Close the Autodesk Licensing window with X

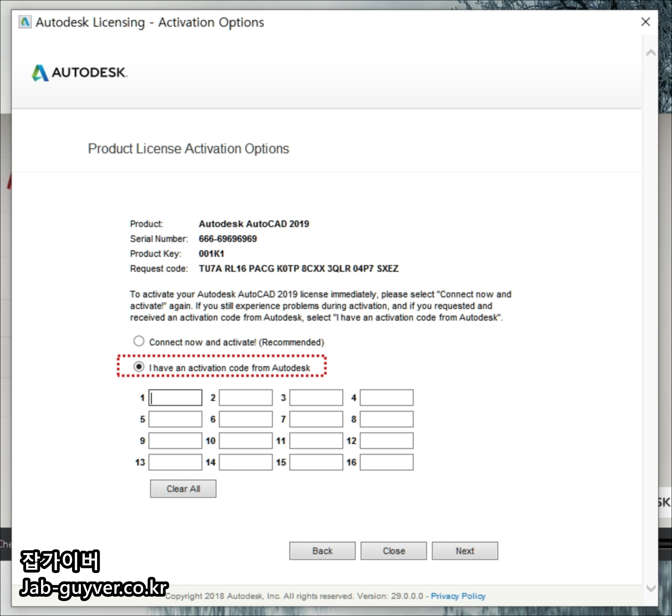coord(646,22)
